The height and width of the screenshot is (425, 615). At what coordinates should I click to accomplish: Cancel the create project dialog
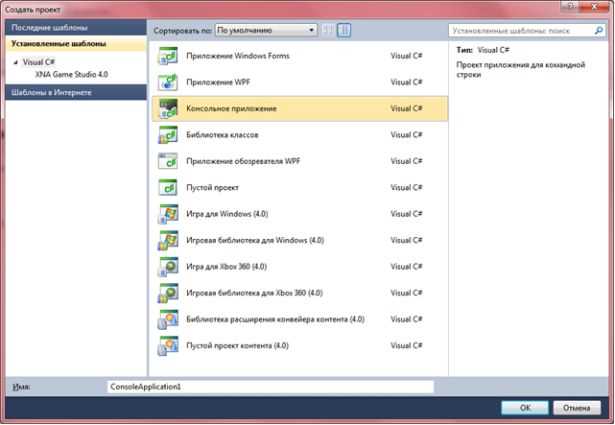[x=577, y=408]
